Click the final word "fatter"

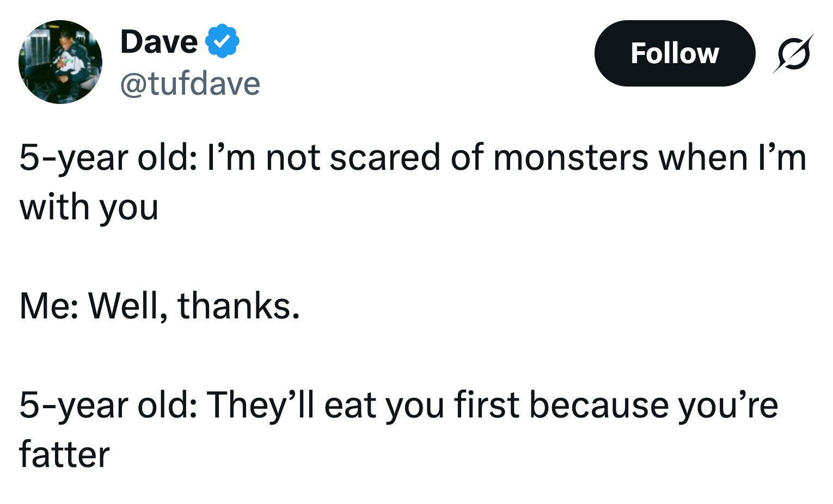pyautogui.click(x=64, y=454)
